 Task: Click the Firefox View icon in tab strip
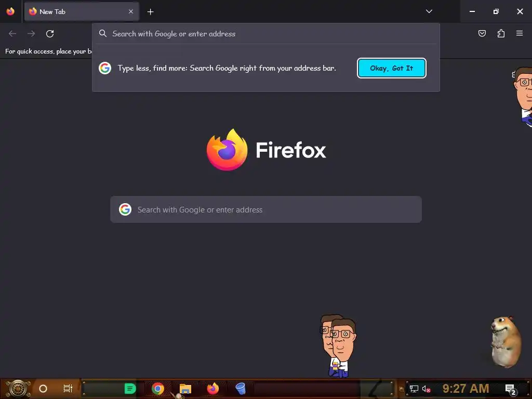(10, 11)
